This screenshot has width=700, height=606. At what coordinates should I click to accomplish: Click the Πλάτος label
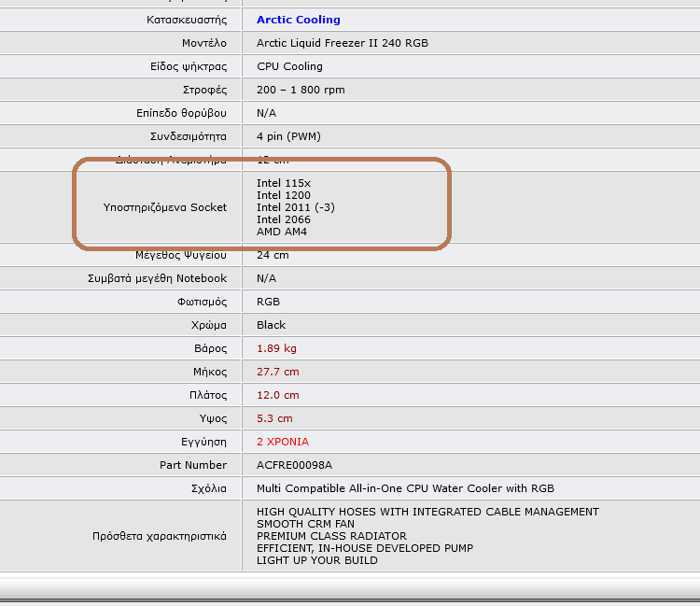pyautogui.click(x=208, y=395)
